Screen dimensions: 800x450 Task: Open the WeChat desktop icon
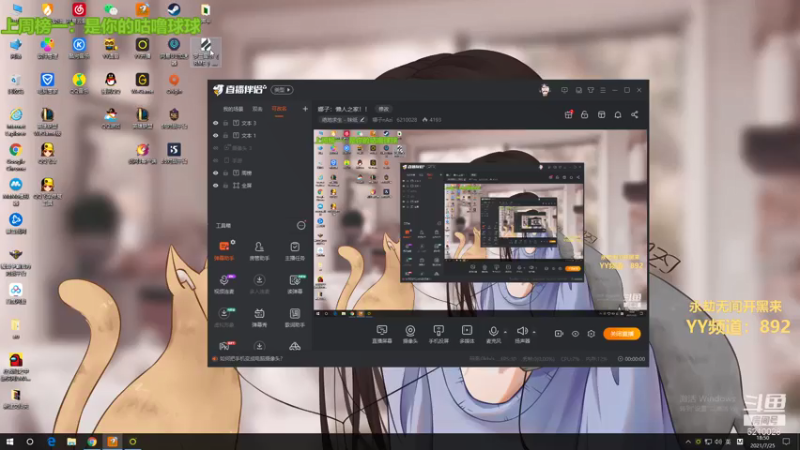tap(111, 9)
